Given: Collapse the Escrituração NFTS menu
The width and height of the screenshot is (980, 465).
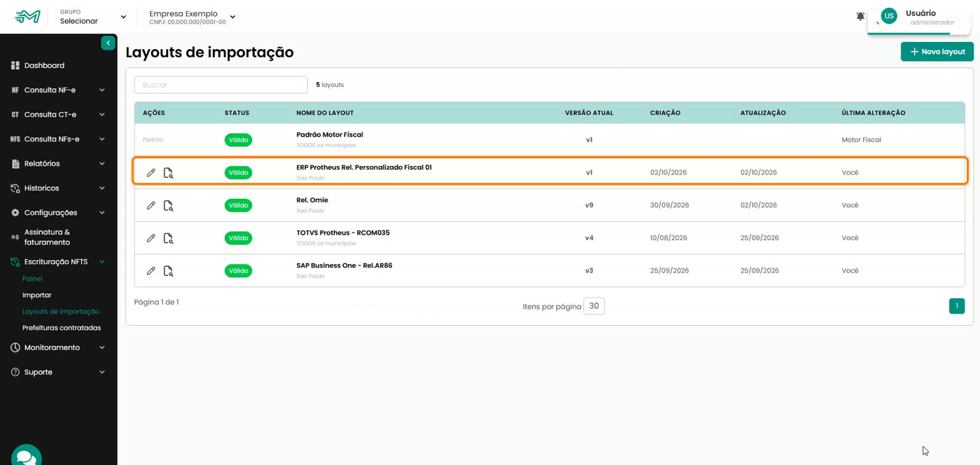Looking at the screenshot, I should tap(59, 261).
